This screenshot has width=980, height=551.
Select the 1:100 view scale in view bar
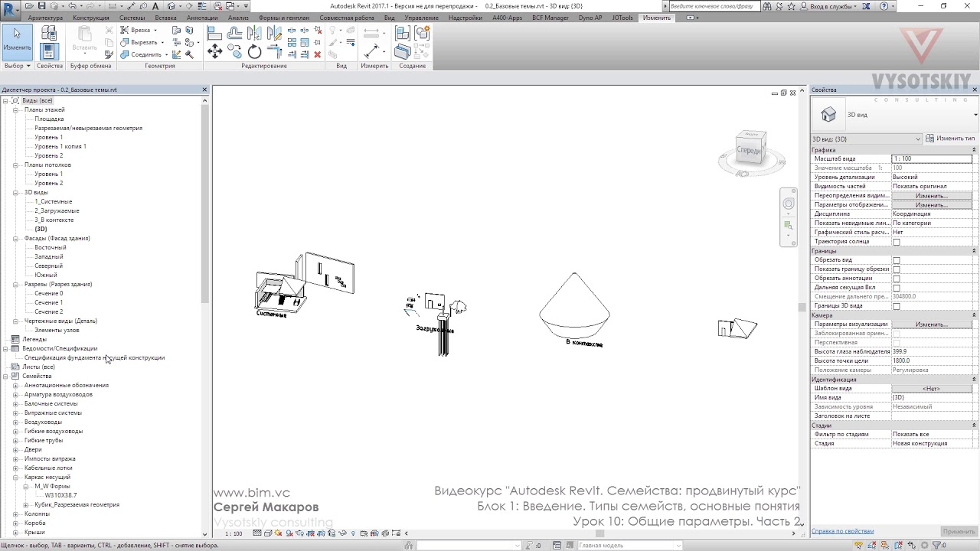pos(234,533)
